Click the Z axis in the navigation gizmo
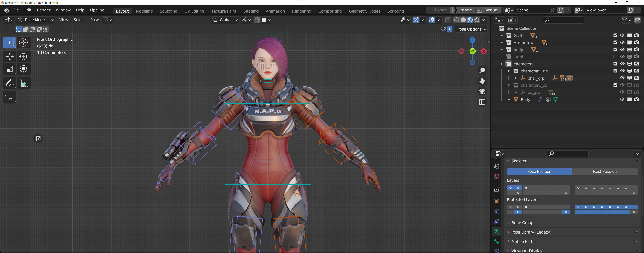Screen dimensions: 644x253 tap(472, 40)
